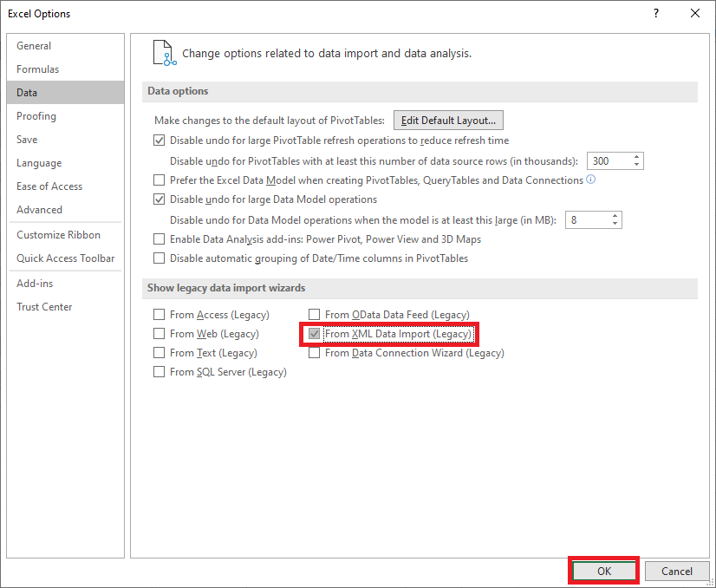716x588 pixels.
Task: Open the Formulas options category
Action: 65,69
